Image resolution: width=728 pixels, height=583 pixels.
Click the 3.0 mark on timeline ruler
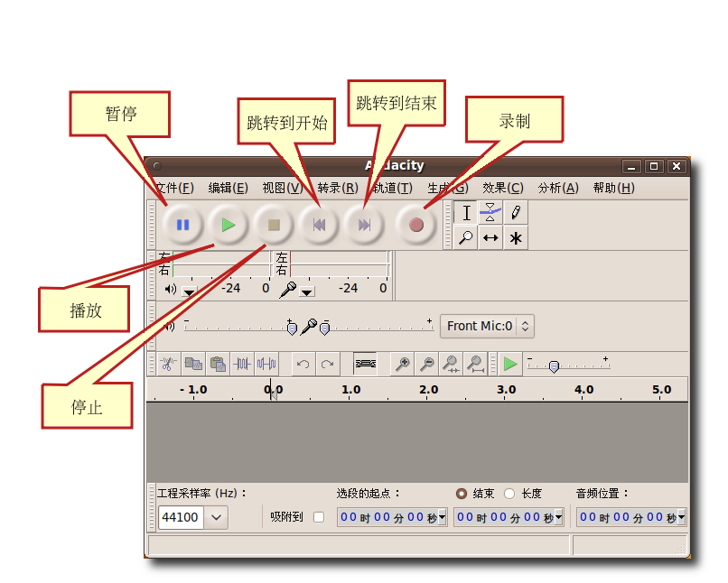(x=506, y=390)
